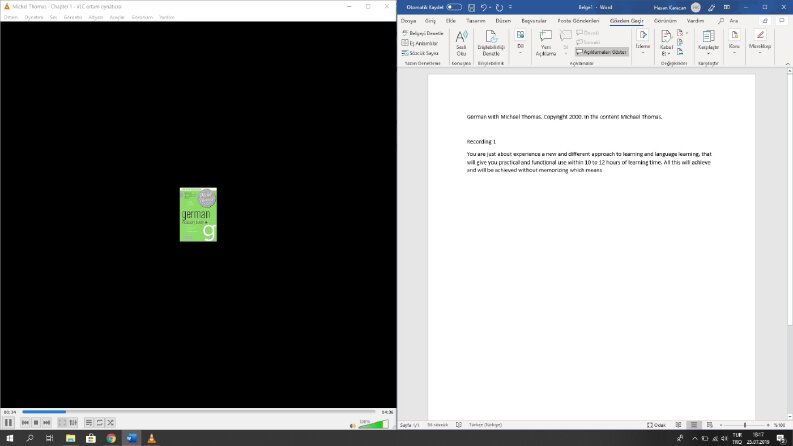793x446 pixels.
Task: Open comments pane icon in Word
Action: pos(782,21)
